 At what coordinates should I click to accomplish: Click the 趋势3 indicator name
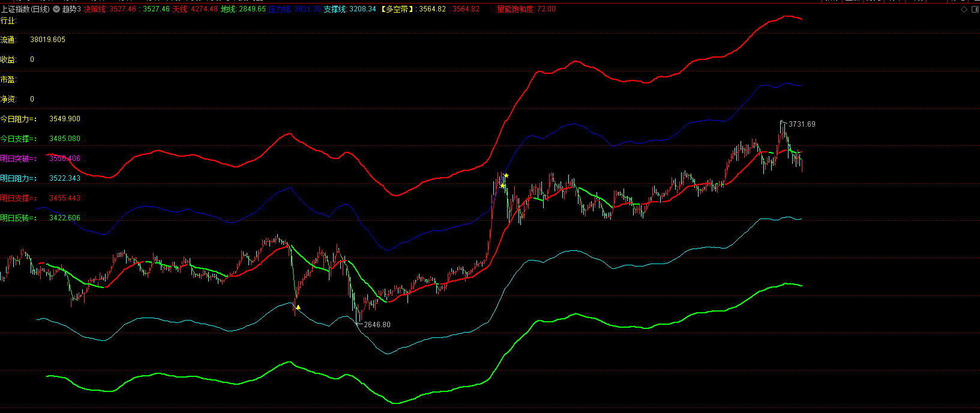coord(71,10)
